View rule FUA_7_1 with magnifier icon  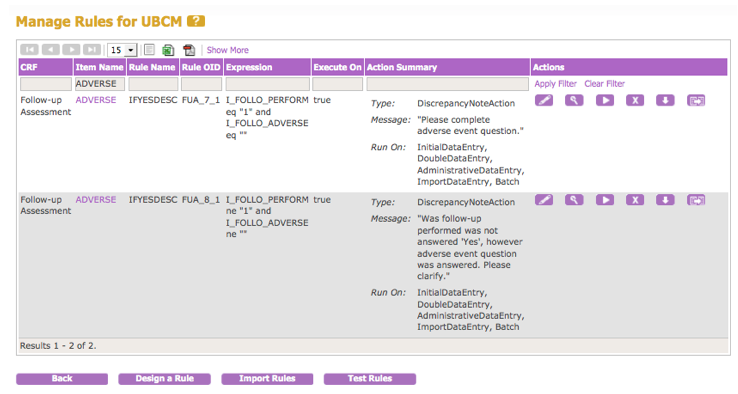click(x=574, y=100)
